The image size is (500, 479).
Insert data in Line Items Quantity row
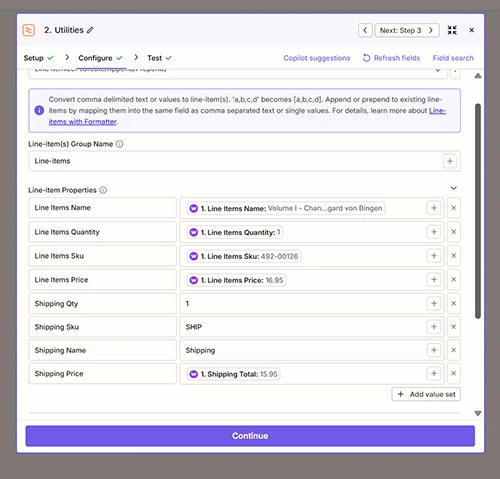click(434, 232)
